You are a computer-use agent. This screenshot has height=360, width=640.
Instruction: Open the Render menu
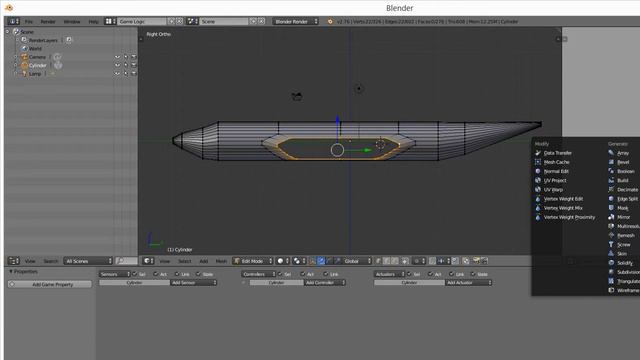pos(48,21)
